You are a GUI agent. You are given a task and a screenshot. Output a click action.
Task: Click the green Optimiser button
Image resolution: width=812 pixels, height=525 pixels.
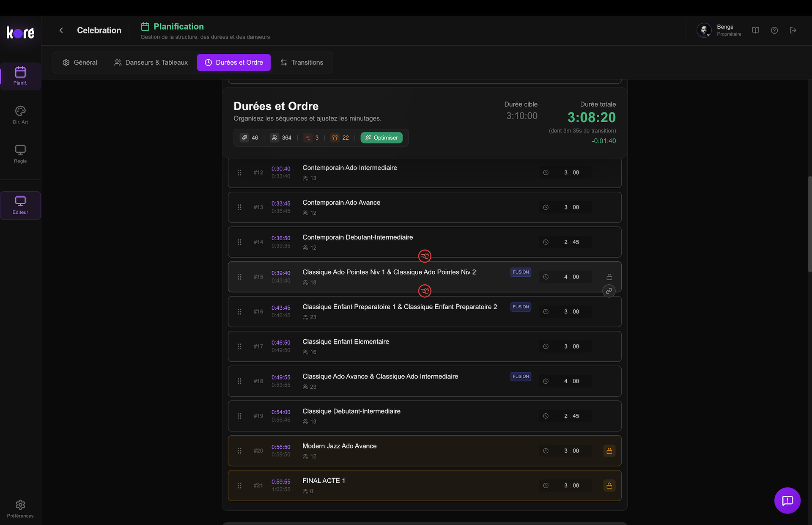pos(381,137)
